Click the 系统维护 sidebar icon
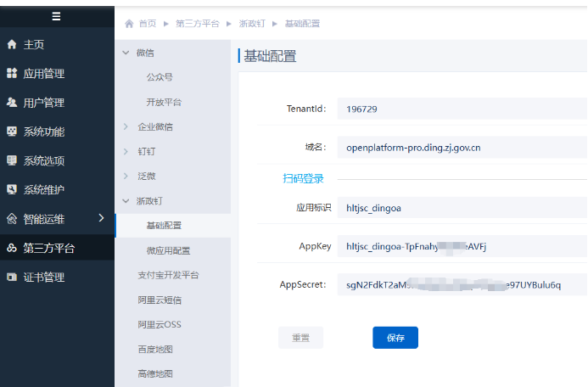The height and width of the screenshot is (387, 588). click(12, 189)
